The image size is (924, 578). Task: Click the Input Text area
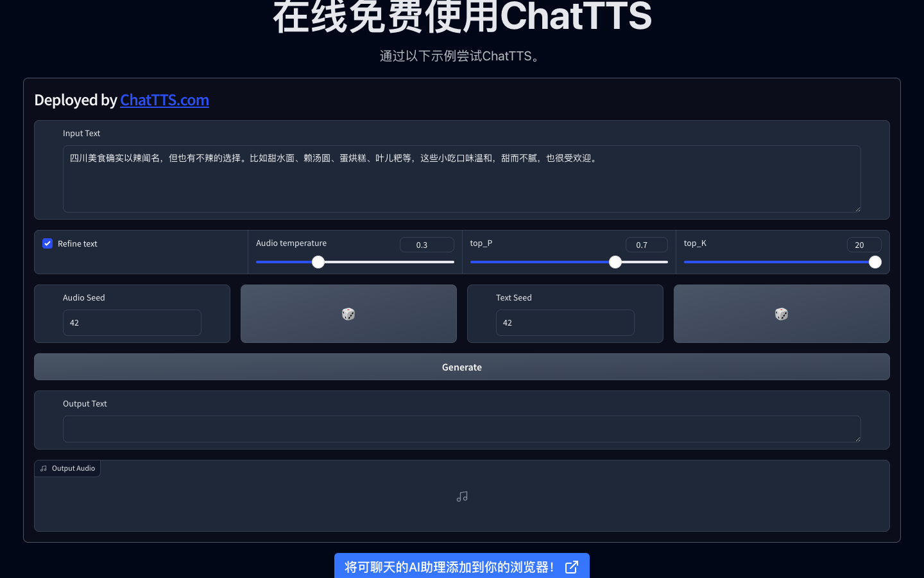tap(462, 179)
